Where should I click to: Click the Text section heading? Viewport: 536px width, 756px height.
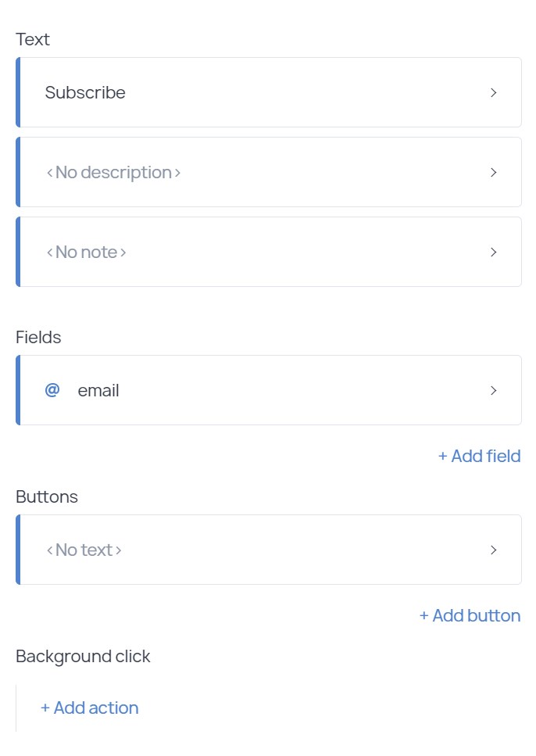click(x=33, y=39)
